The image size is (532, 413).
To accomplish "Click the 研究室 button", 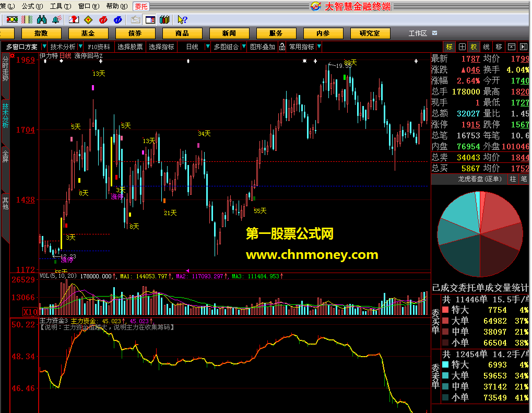I will pyautogui.click(x=370, y=33).
